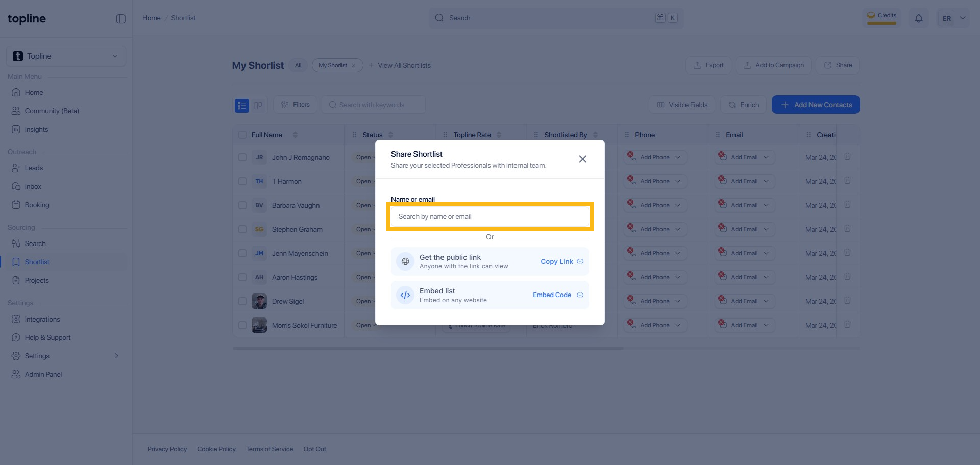Check the Barbara Vaughn row
Screen dimensions: 980x465
click(x=242, y=206)
